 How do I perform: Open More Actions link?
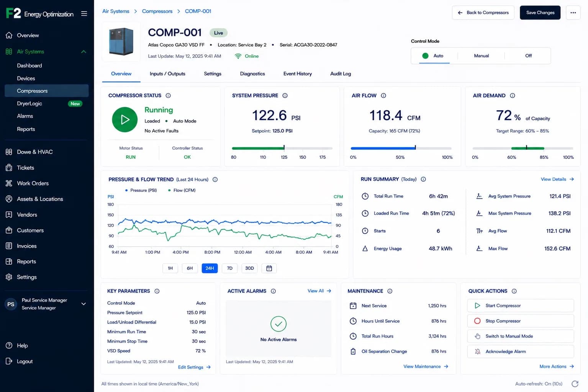(x=557, y=366)
